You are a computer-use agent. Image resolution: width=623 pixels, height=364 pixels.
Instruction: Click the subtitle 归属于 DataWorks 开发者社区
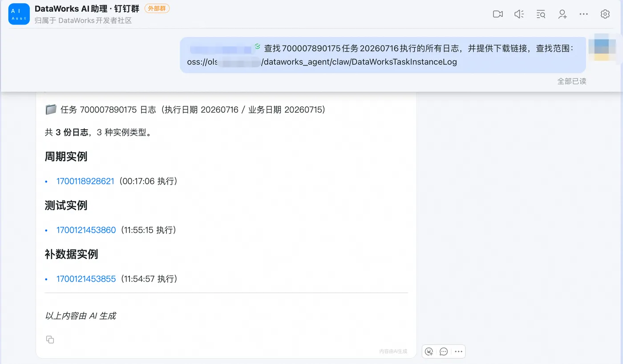(83, 20)
